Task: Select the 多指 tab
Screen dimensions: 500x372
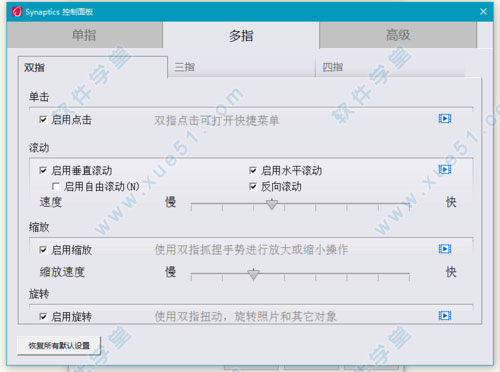Action: coord(241,35)
